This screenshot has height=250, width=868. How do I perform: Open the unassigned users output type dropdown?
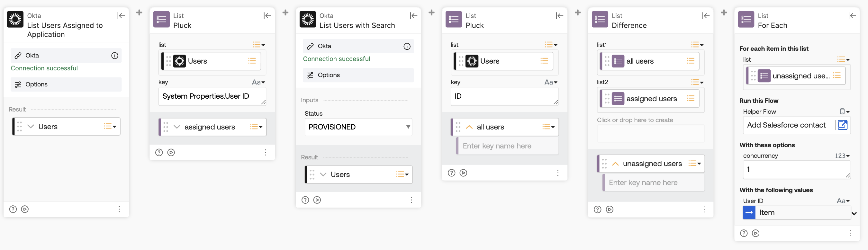click(x=694, y=164)
